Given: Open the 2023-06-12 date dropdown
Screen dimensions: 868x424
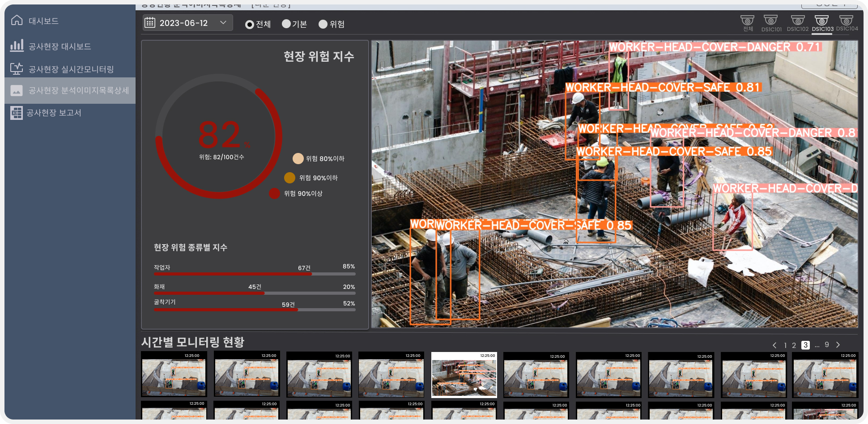Looking at the screenshot, I should pyautogui.click(x=188, y=23).
